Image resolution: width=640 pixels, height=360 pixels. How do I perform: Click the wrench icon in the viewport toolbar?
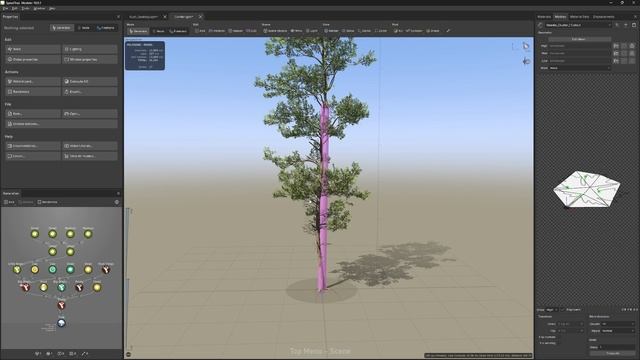point(448,31)
